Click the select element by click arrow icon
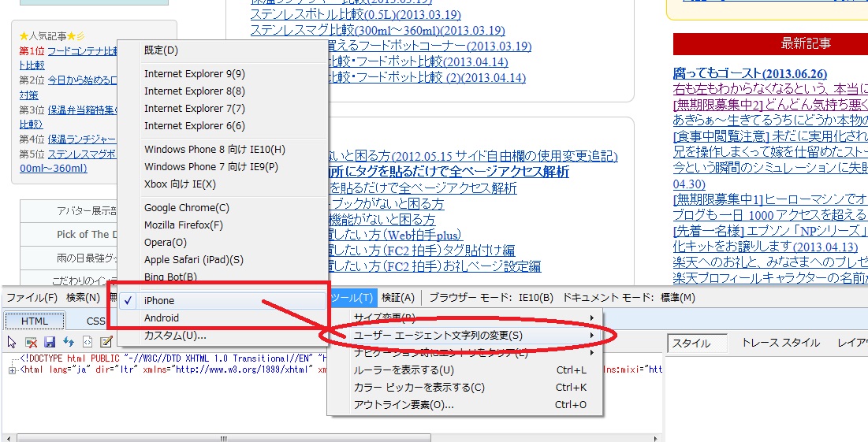868x442 pixels. coord(12,342)
